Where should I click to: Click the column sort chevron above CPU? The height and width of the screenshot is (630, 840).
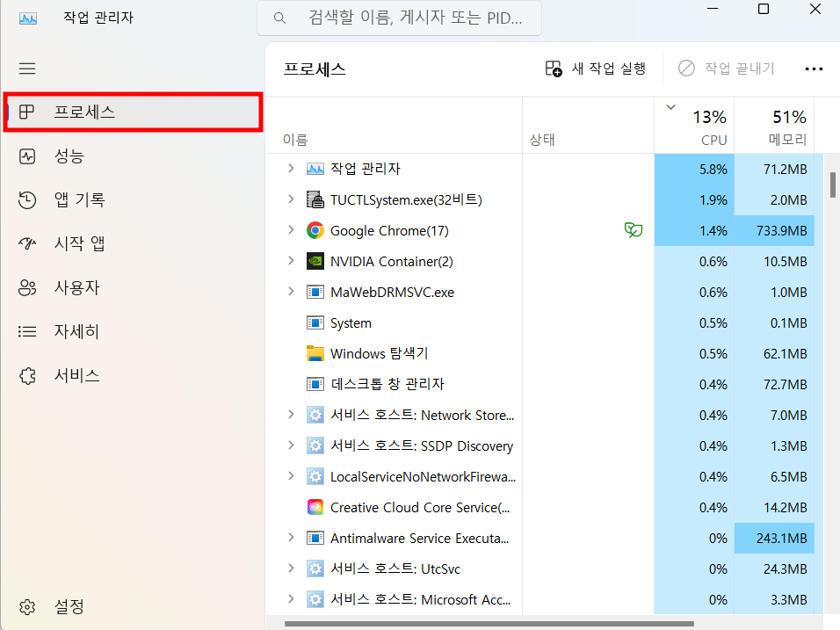670,107
